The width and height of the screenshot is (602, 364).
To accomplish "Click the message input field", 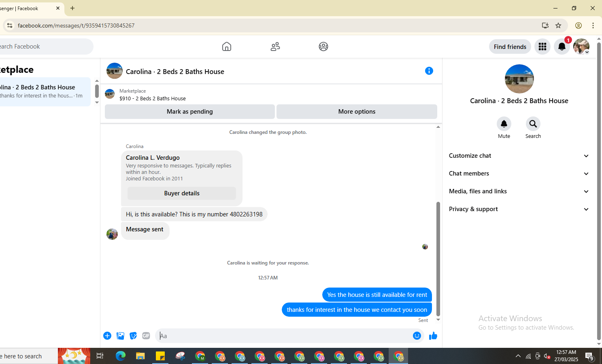I will click(x=283, y=336).
